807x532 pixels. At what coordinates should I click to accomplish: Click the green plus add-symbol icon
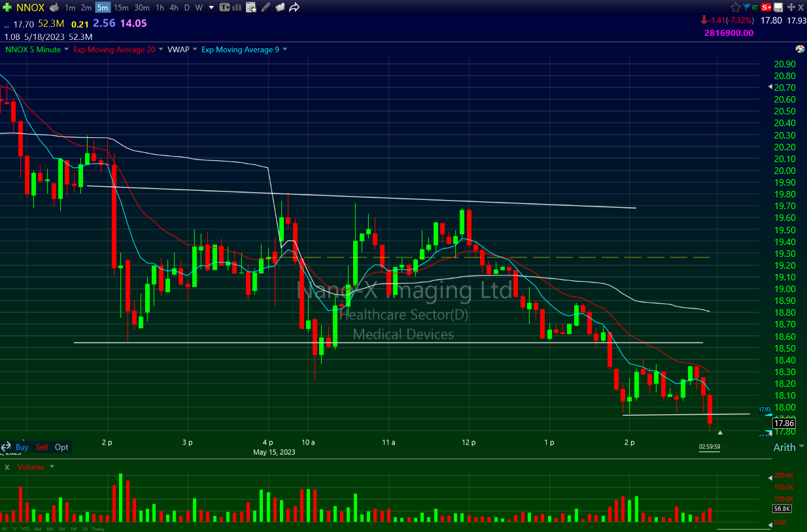pyautogui.click(x=7, y=8)
